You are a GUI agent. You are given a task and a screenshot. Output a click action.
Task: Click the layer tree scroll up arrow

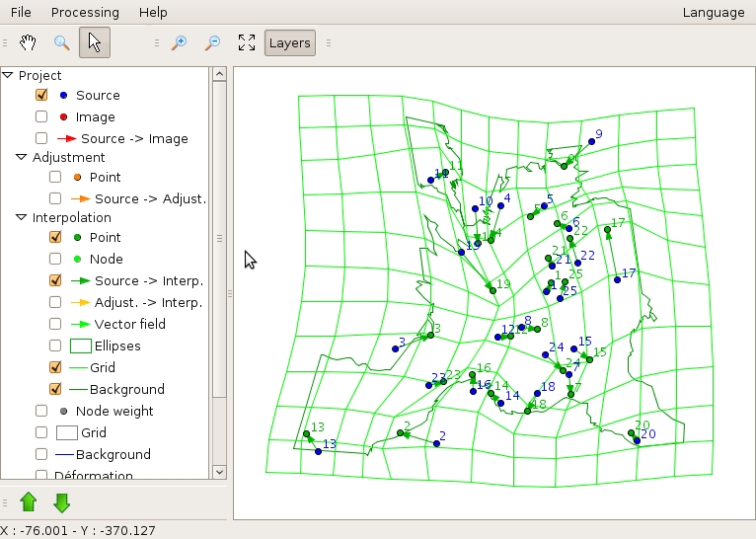click(x=219, y=74)
